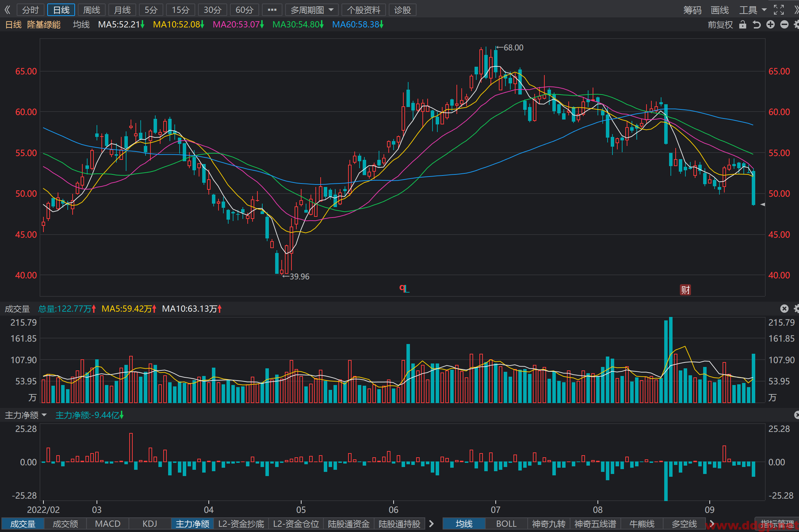Viewport: 799px width, 532px height.
Task: Click the MA5:52.21 moving average label
Action: [121, 25]
